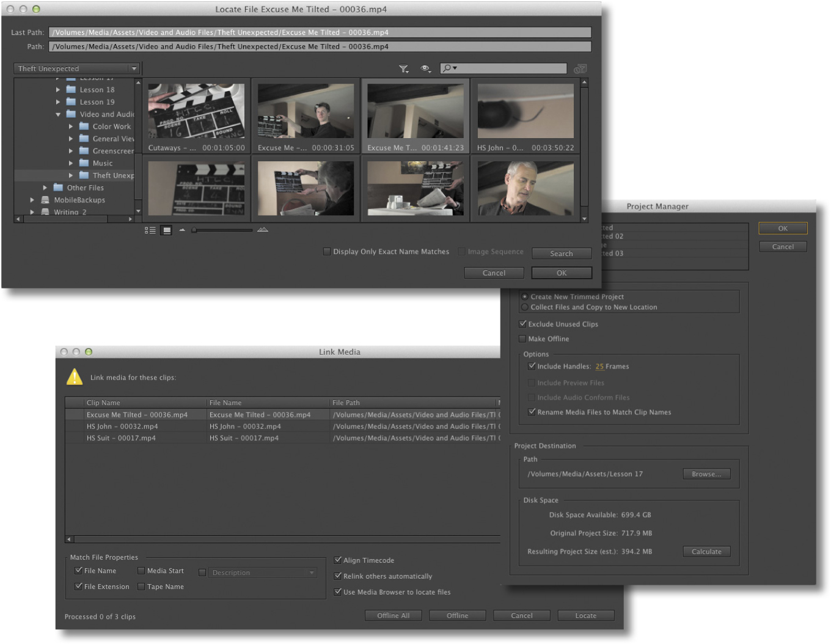This screenshot has height=644, width=831.
Task: Toggle Include Handles checkbox
Action: pyautogui.click(x=532, y=366)
